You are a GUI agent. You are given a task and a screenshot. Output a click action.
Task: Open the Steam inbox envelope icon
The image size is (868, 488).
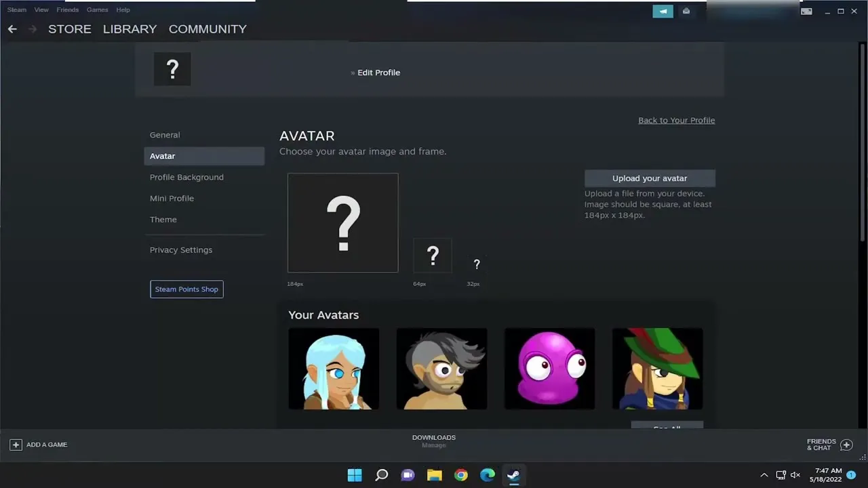click(x=686, y=11)
